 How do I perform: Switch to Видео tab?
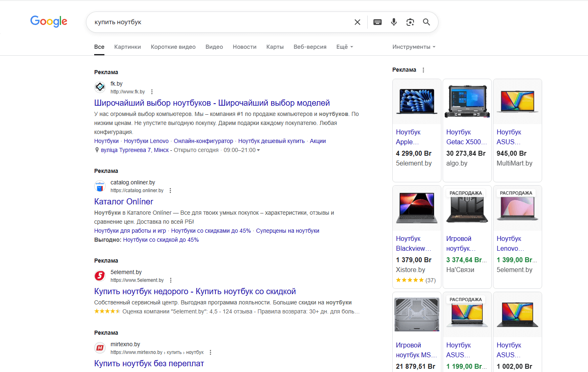click(214, 47)
